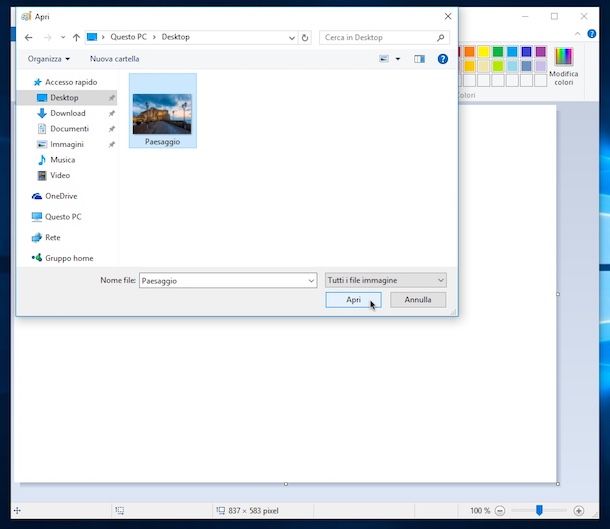Click the Modifica colori button in Paint
This screenshot has width=610, height=529.
point(563,64)
